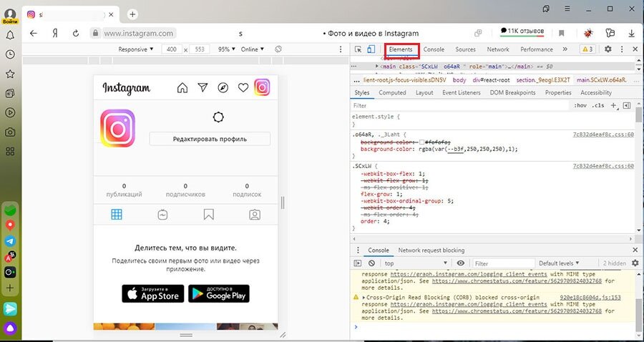
Task: Go back with the browser back arrow
Action: pos(34,33)
